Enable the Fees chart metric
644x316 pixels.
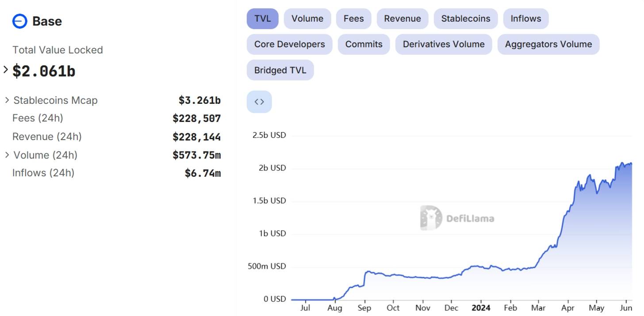click(354, 19)
